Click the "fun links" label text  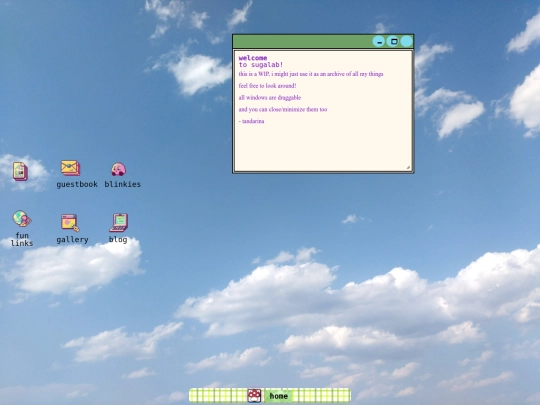[22, 239]
